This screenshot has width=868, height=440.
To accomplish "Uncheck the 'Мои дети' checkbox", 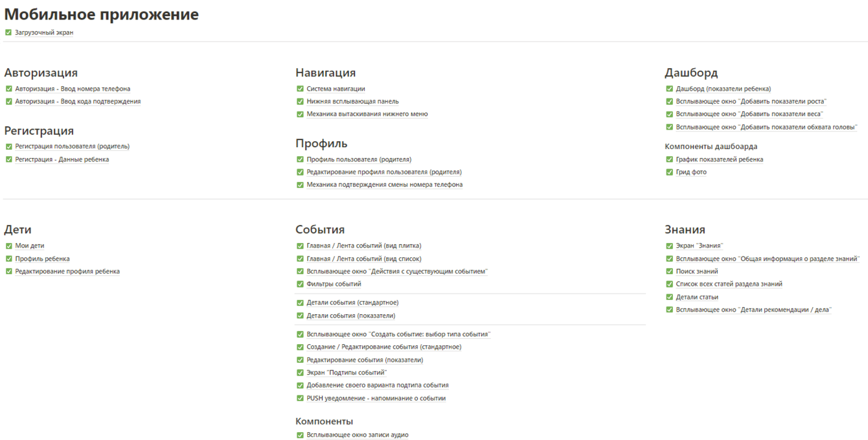I will (9, 246).
